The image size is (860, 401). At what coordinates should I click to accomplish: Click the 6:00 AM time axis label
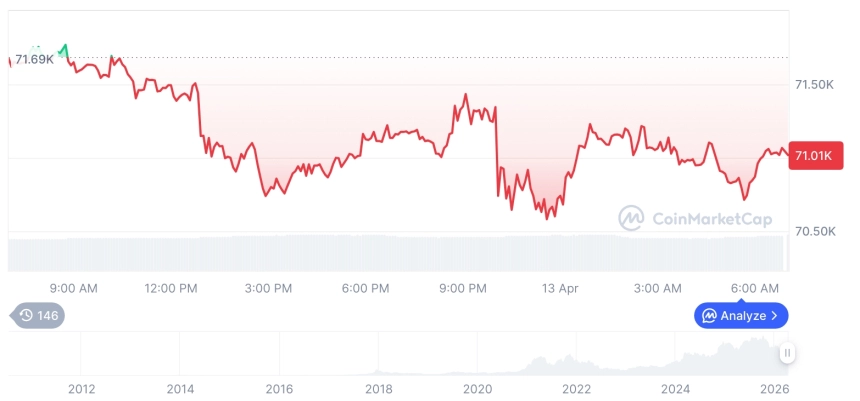pyautogui.click(x=755, y=288)
